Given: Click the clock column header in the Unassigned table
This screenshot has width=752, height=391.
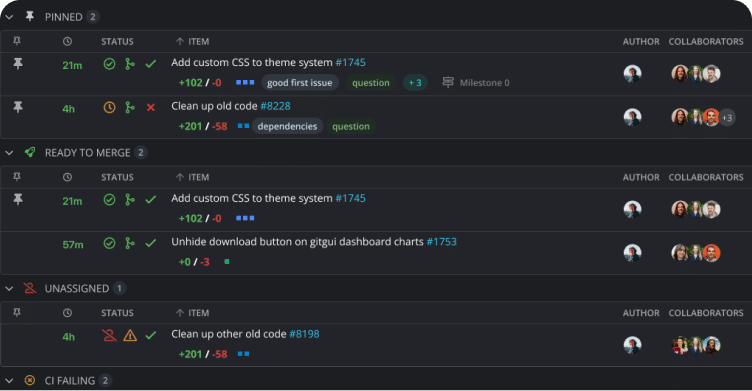Looking at the screenshot, I should pos(67,313).
